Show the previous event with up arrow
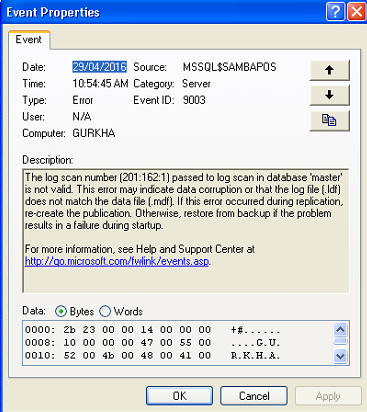 click(329, 70)
